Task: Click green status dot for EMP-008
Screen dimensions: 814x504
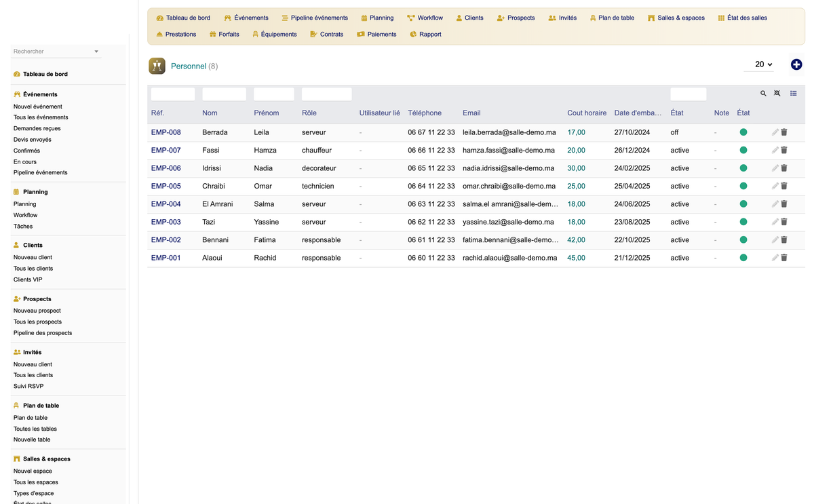Action: [743, 132]
